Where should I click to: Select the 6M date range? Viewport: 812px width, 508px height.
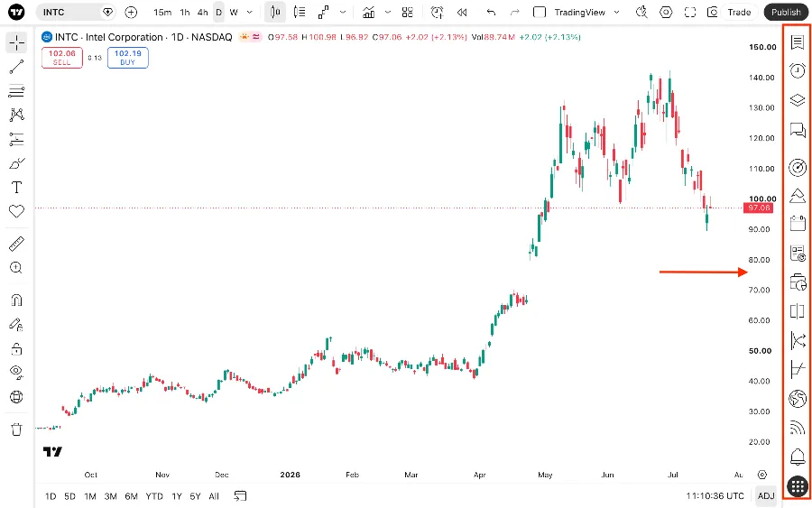point(131,496)
